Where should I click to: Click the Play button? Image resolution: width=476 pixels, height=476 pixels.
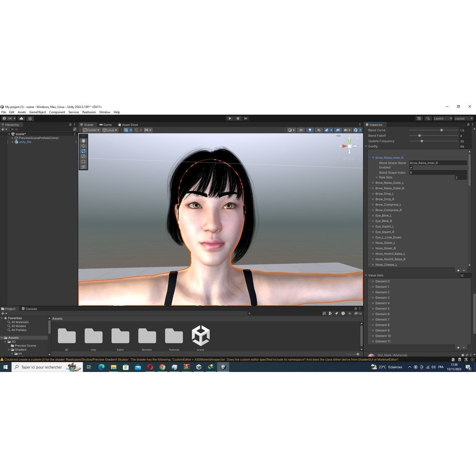tap(230, 119)
